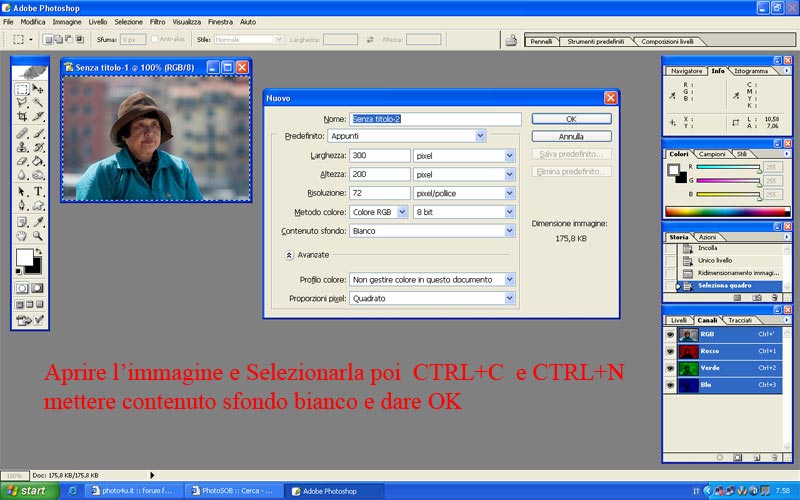This screenshot has width=800, height=500.
Task: Switch to photo4u.it taskbar window
Action: 132,491
